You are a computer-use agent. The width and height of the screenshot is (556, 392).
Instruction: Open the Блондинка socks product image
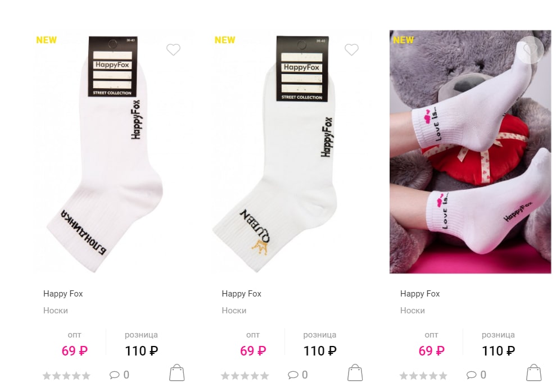pos(114,152)
